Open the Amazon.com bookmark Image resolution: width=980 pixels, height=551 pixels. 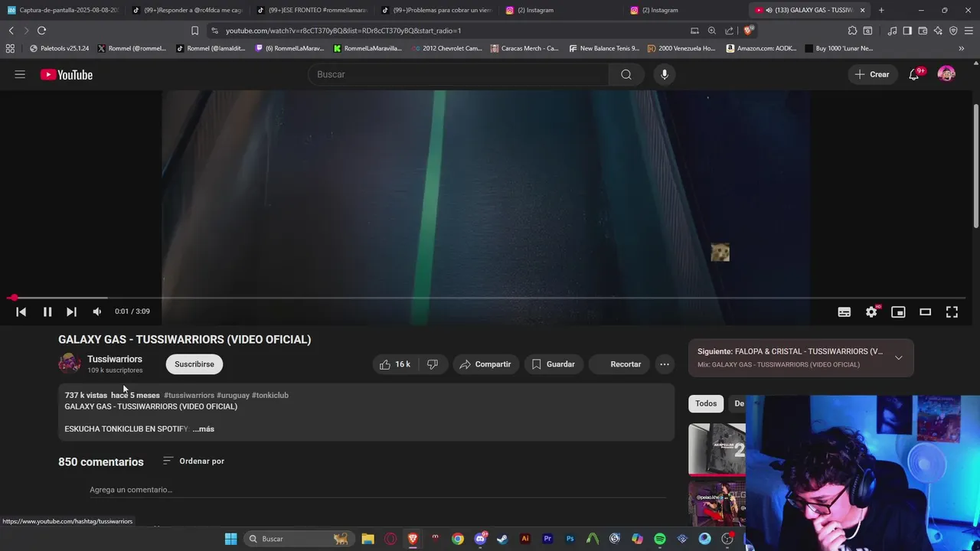(x=762, y=48)
